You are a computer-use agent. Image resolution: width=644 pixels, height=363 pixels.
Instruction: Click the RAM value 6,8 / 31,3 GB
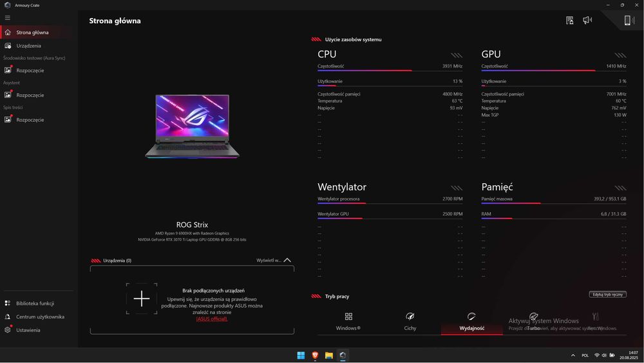(613, 214)
